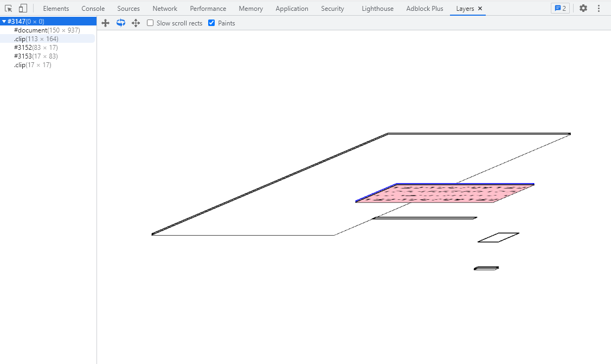Open the issues counter showing 2
This screenshot has height=364, width=611.
[x=560, y=8]
